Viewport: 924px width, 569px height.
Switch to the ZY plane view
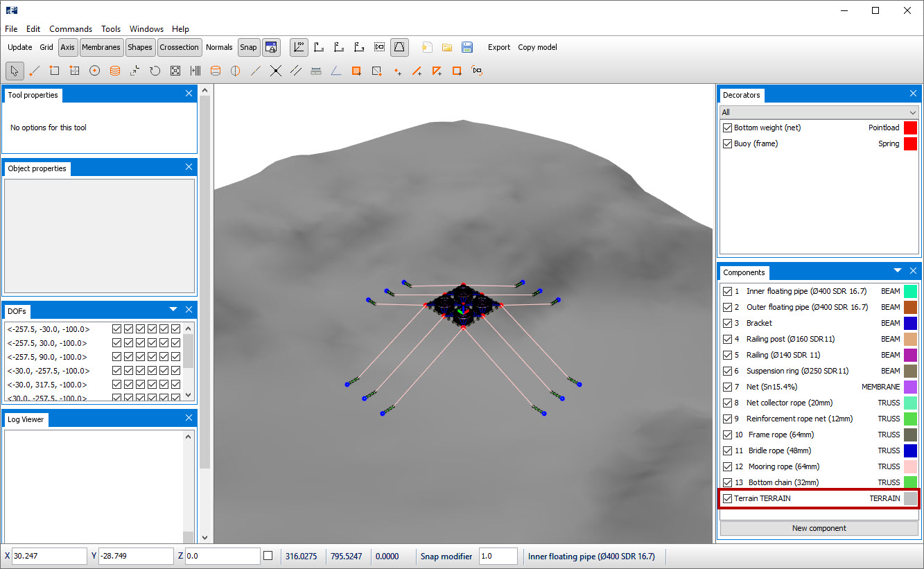[x=360, y=47]
